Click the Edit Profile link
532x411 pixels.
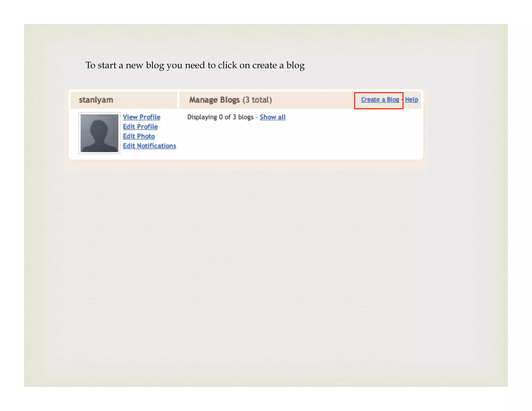pyautogui.click(x=140, y=127)
